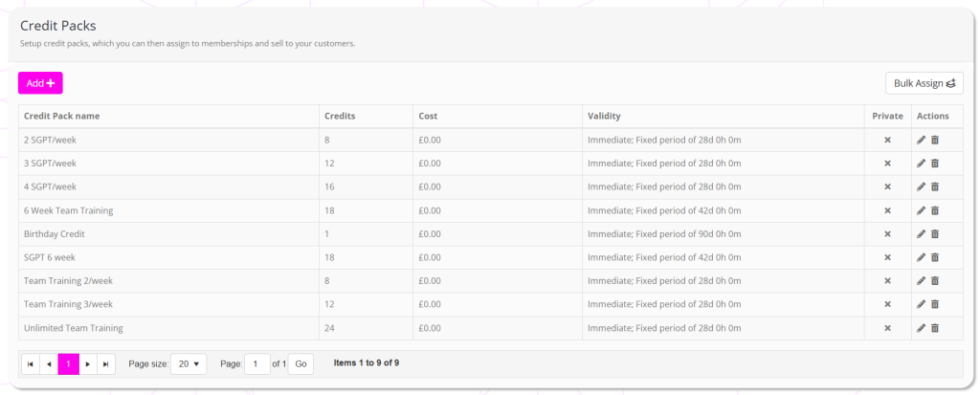Click the next page arrow
Viewport: 980px width, 395px height.
pos(87,364)
